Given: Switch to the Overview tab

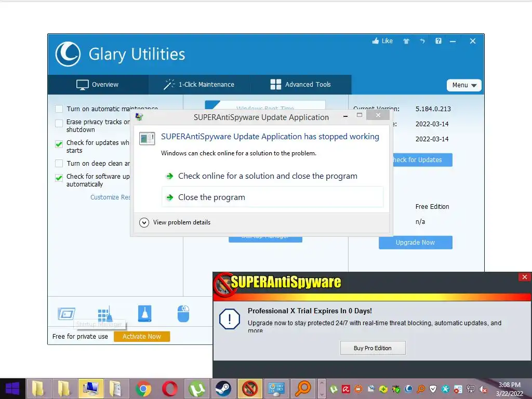Looking at the screenshot, I should tap(98, 85).
